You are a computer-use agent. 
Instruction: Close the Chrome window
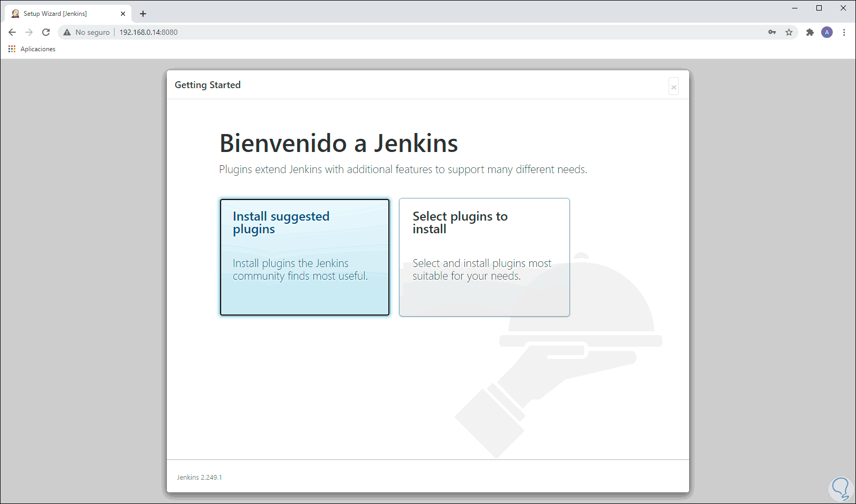tap(843, 8)
